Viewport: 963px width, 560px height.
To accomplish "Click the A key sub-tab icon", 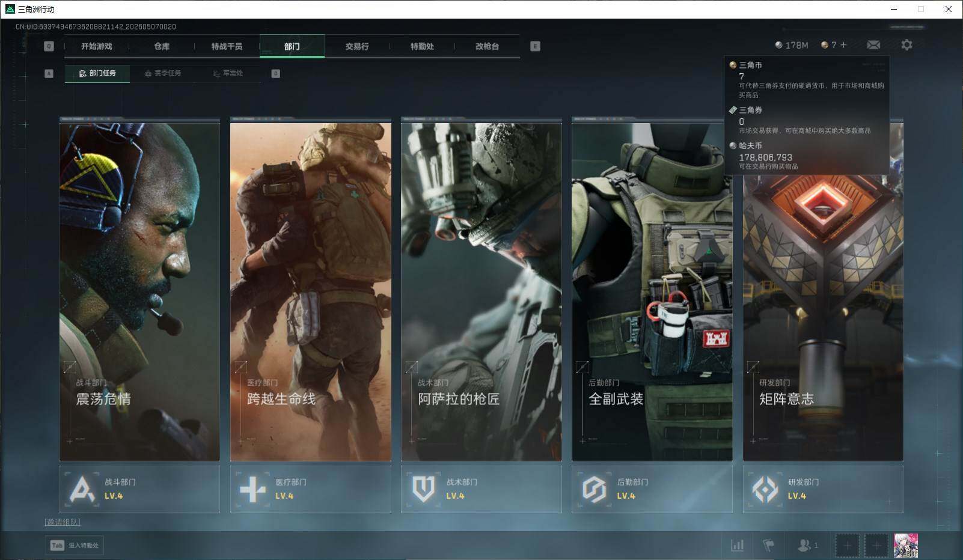I will [49, 73].
